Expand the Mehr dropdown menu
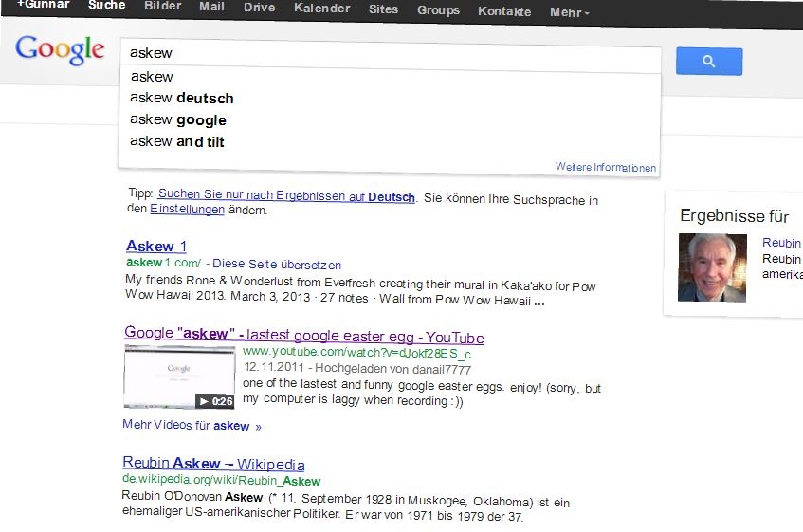Image resolution: width=803 pixels, height=532 pixels. (x=570, y=12)
